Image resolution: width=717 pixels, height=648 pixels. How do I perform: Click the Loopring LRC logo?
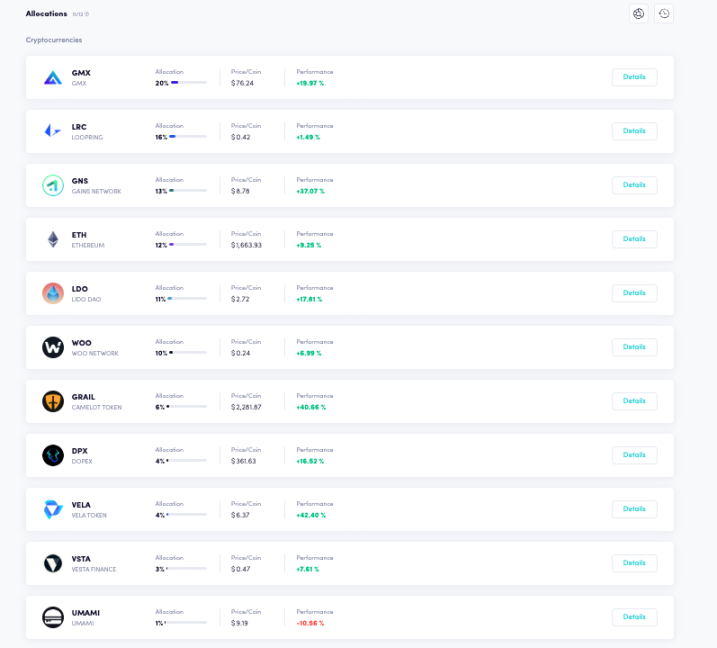[53, 131]
